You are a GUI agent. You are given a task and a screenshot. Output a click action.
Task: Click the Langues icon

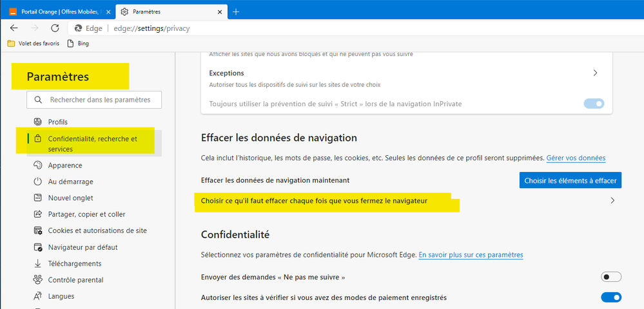(x=38, y=296)
